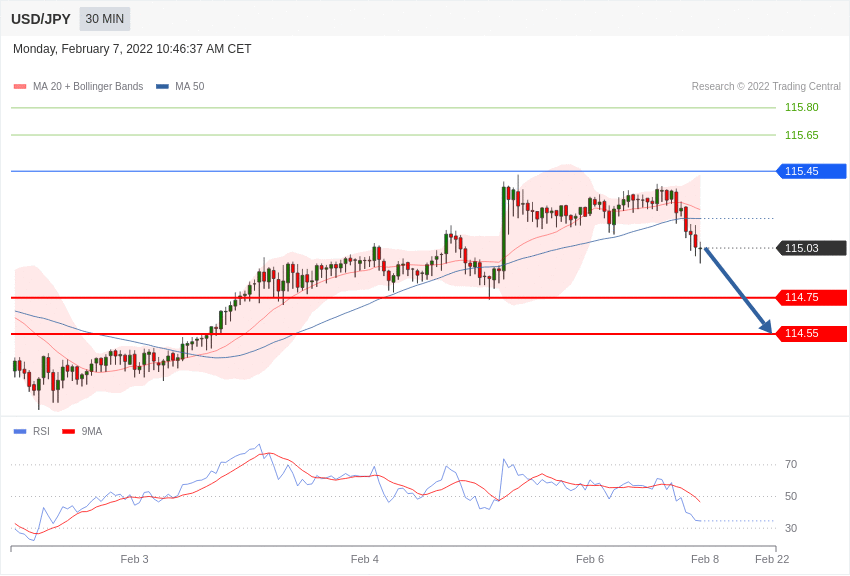The width and height of the screenshot is (850, 576).
Task: Click the Monday, February 7, 2022 timestamp
Action: 132,49
